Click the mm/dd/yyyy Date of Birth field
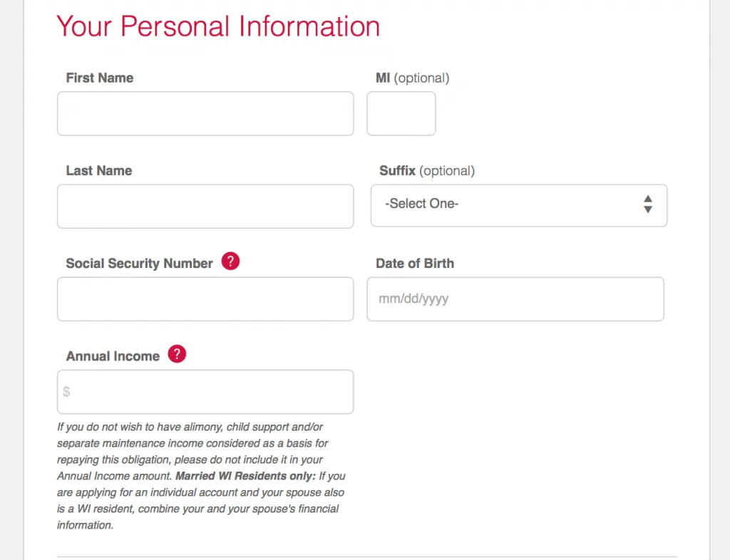Viewport: 730px width, 560px height. click(515, 299)
